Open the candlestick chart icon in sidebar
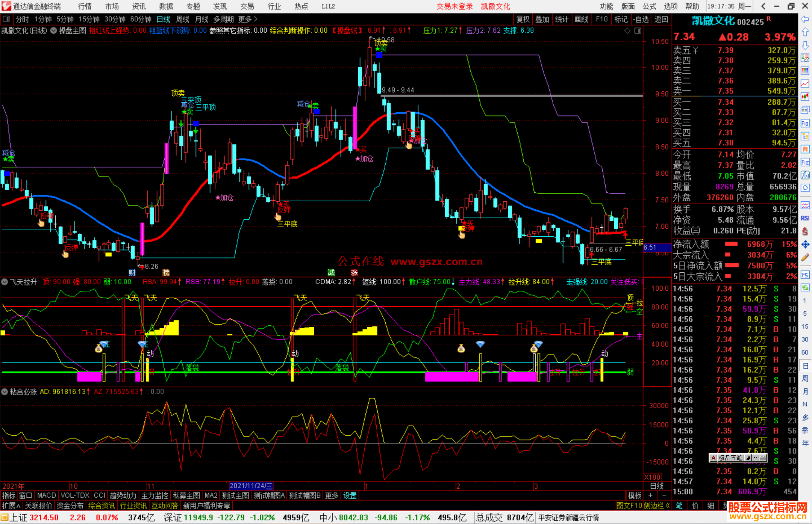 coord(805,97)
